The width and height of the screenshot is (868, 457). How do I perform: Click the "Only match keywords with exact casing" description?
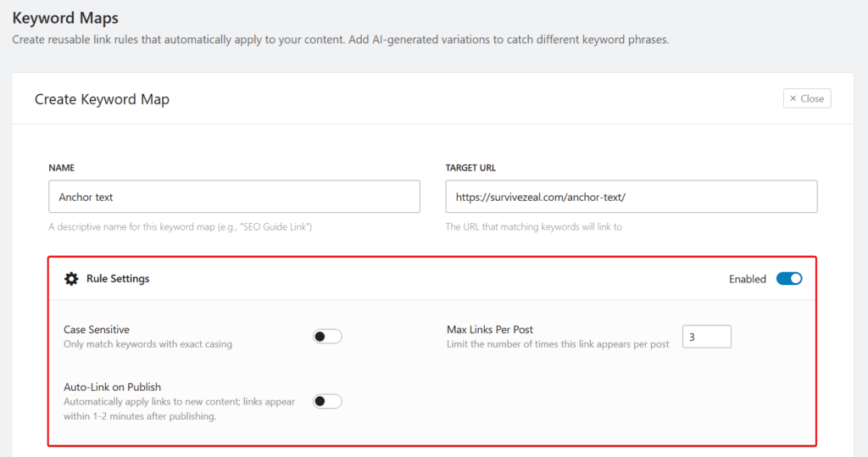click(147, 344)
